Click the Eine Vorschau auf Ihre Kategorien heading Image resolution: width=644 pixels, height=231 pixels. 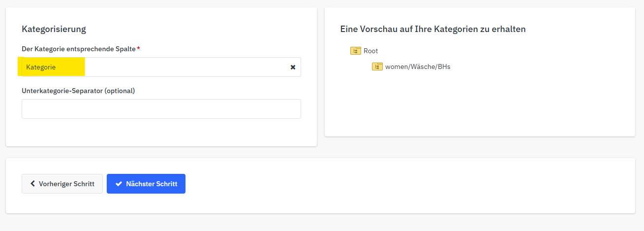click(x=432, y=29)
